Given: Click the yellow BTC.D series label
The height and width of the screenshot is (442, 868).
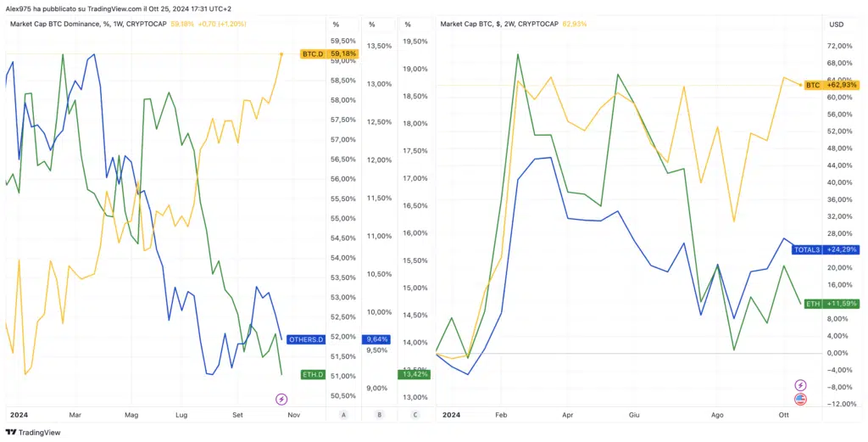Looking at the screenshot, I should tap(313, 54).
